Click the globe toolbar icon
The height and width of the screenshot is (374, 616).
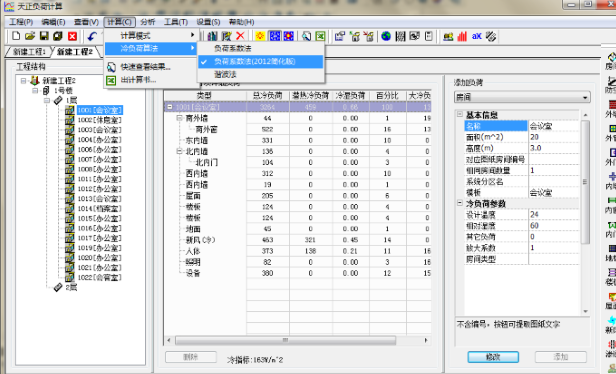(386, 36)
